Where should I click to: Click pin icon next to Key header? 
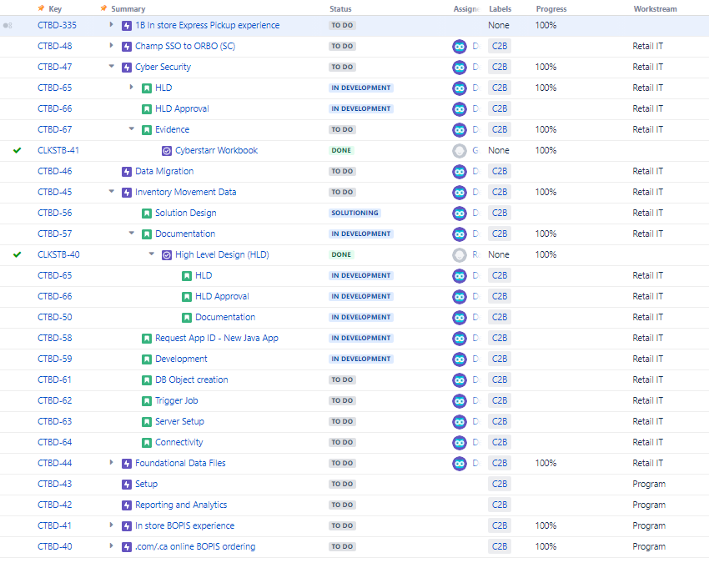click(x=41, y=8)
